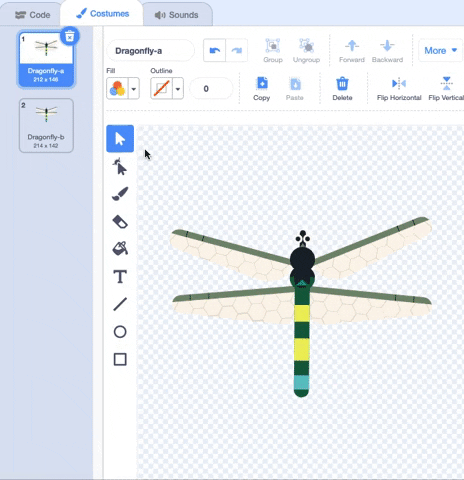Switch to the Costumes tab
Viewport: 464px width, 480px height.
click(102, 14)
